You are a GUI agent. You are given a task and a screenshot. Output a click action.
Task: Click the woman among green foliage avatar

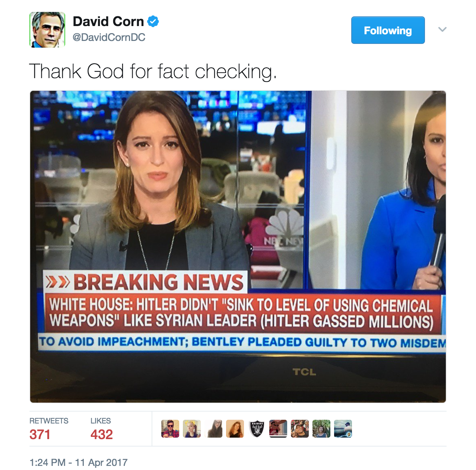coord(321,429)
